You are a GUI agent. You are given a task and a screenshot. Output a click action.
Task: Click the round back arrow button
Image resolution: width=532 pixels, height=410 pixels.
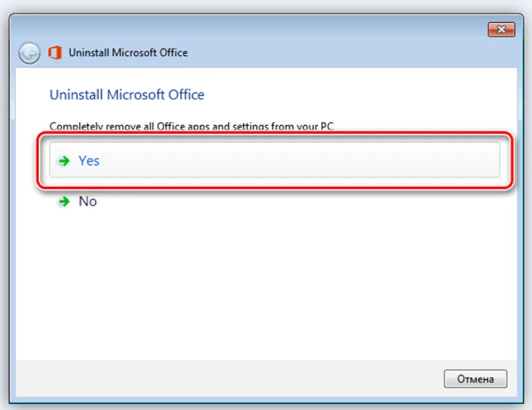[x=29, y=53]
